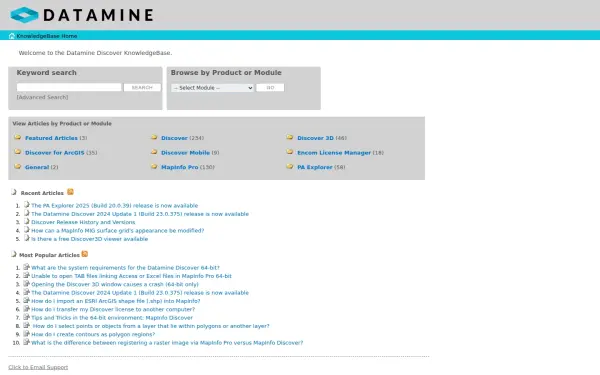This screenshot has height=375, width=600.
Task: Open Unable to open TAB files article
Action: tap(131, 276)
